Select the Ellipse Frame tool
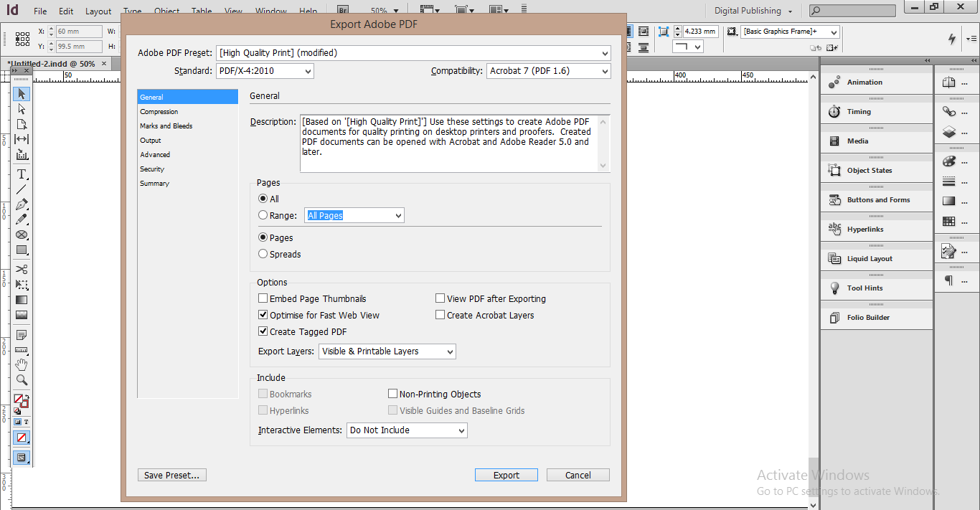 [22, 235]
